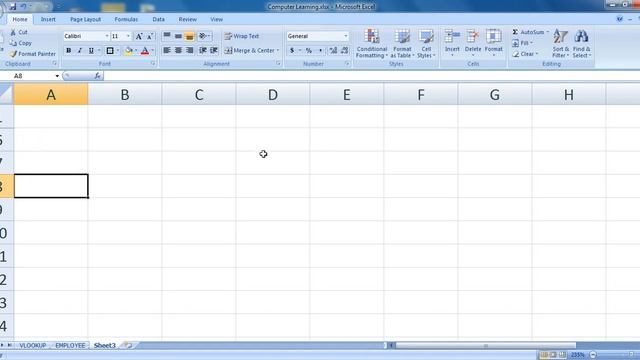Image resolution: width=640 pixels, height=360 pixels.
Task: Select column D header
Action: pos(273,95)
